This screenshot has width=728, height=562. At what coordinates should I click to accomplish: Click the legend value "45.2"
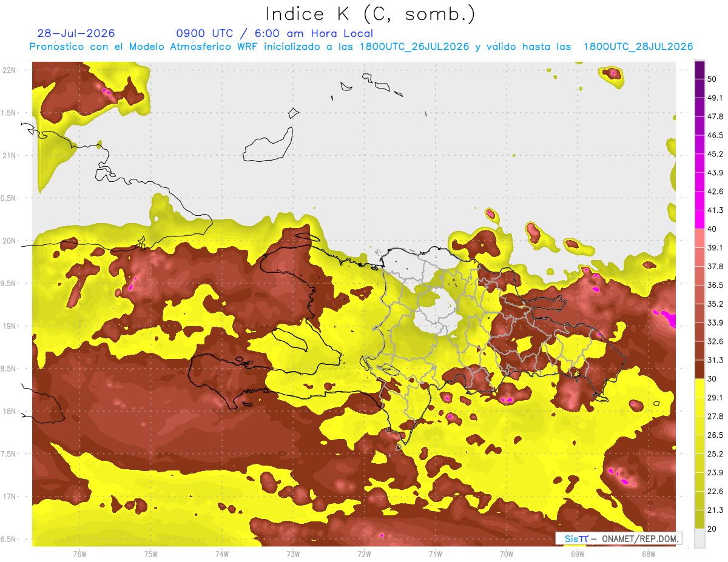point(716,154)
